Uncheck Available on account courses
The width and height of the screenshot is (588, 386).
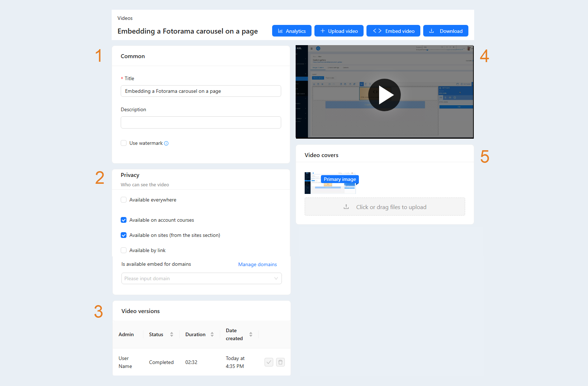(124, 220)
